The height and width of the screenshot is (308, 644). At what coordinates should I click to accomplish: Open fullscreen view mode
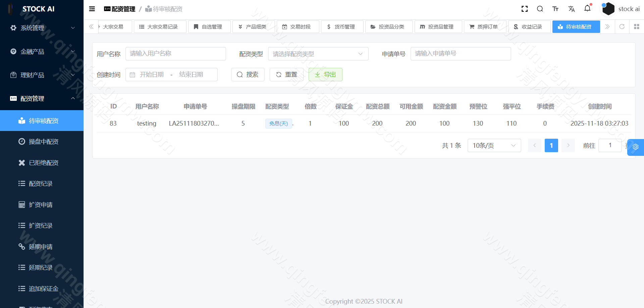pyautogui.click(x=524, y=9)
